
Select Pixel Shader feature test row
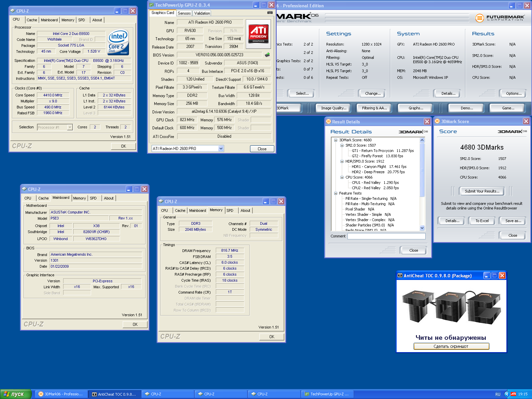(x=360, y=209)
